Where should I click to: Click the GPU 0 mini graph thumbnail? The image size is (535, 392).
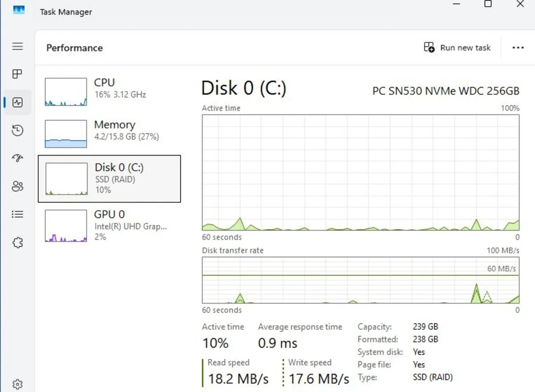click(x=65, y=226)
